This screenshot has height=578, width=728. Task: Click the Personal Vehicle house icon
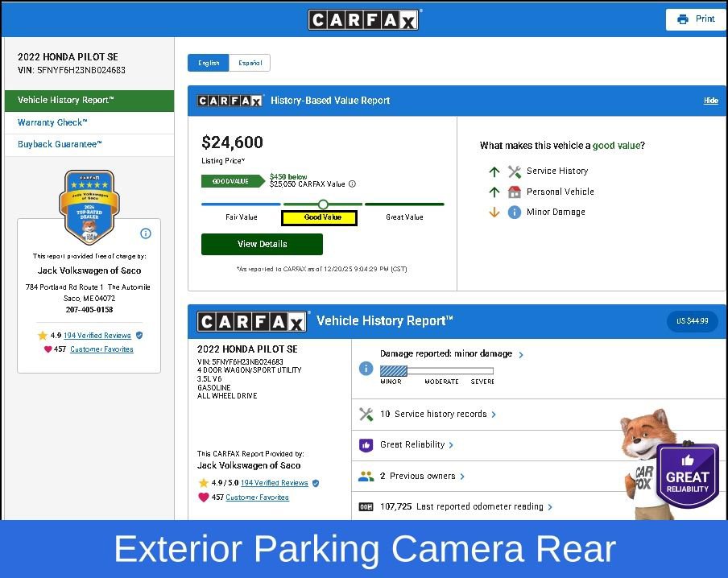515,192
